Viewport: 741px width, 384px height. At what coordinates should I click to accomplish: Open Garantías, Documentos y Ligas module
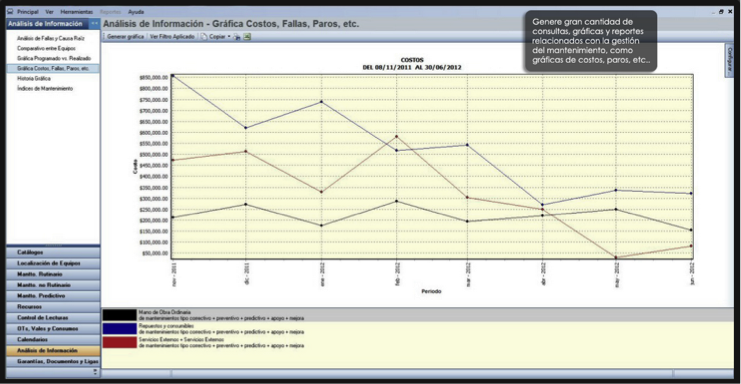(x=53, y=361)
